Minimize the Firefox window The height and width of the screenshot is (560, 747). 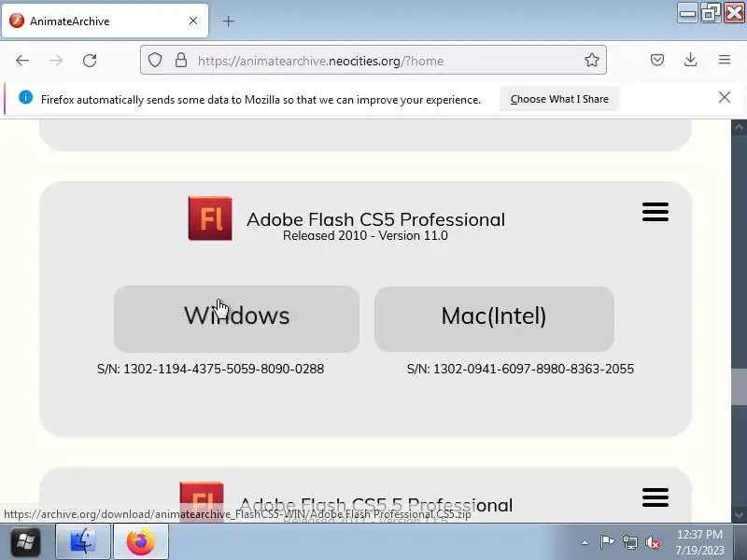pos(687,12)
